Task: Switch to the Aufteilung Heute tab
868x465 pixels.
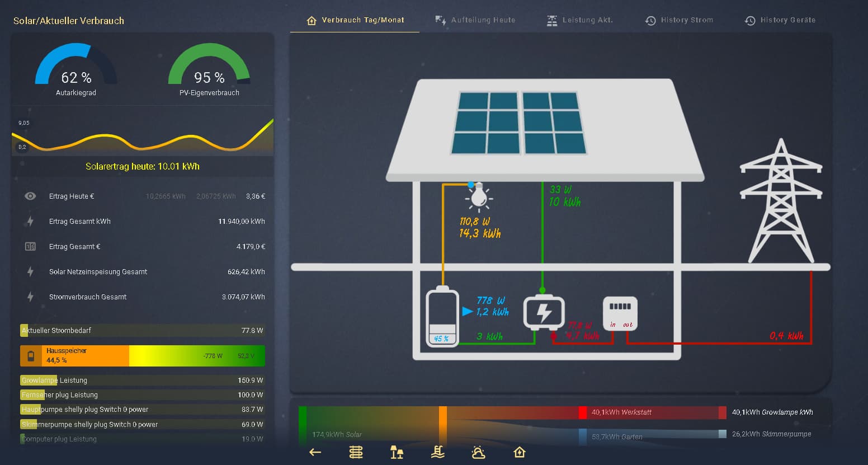Action: (475, 20)
